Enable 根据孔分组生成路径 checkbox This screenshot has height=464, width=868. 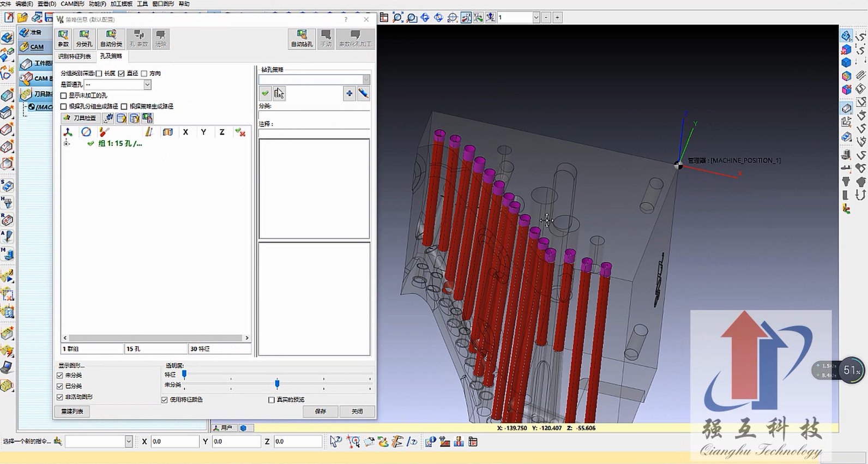[64, 106]
